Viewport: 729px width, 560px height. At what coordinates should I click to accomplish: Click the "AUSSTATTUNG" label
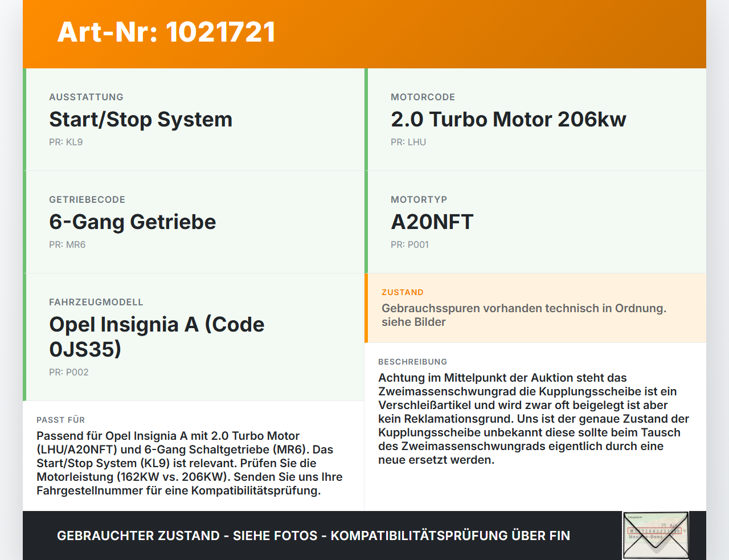86,97
